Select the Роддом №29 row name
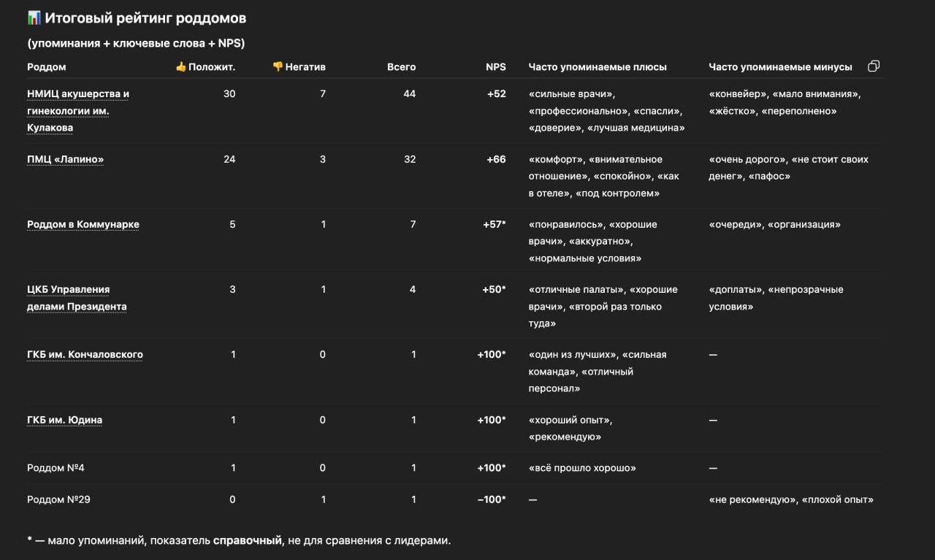This screenshot has width=935, height=560. coord(58,500)
